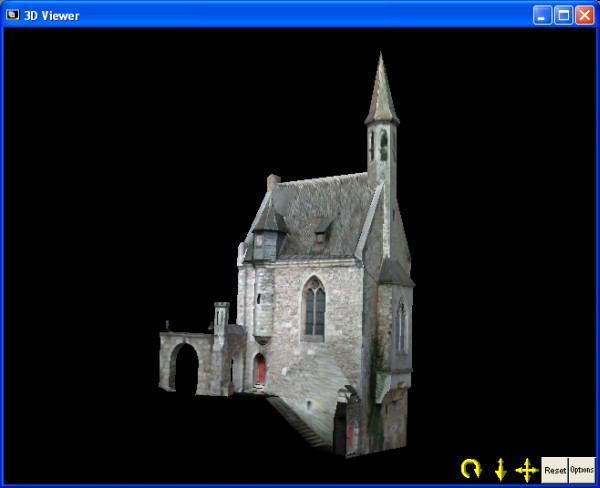Close the 3D Viewer window
Viewport: 600px width, 488px height.
[585, 15]
